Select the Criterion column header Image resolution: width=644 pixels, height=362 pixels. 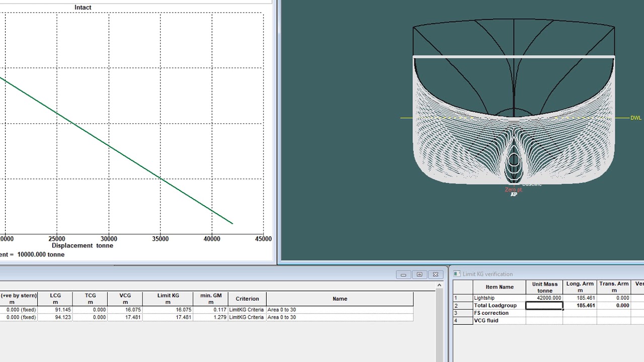coord(247,299)
